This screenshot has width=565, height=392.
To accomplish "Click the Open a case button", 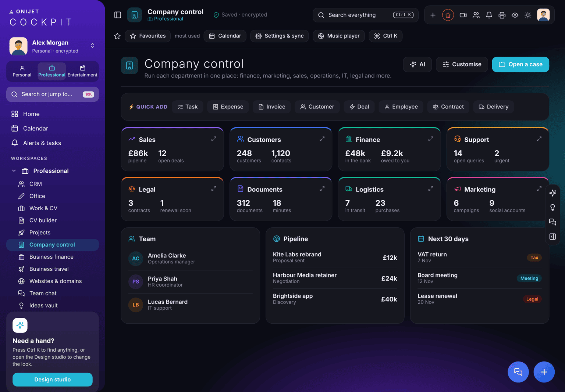I will (520, 64).
